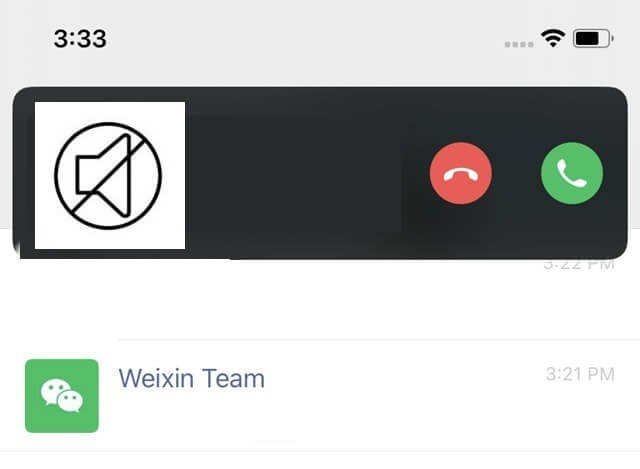Viewport: 640px width, 469px height.
Task: Tap the battery indicator in status bar
Action: [593, 39]
